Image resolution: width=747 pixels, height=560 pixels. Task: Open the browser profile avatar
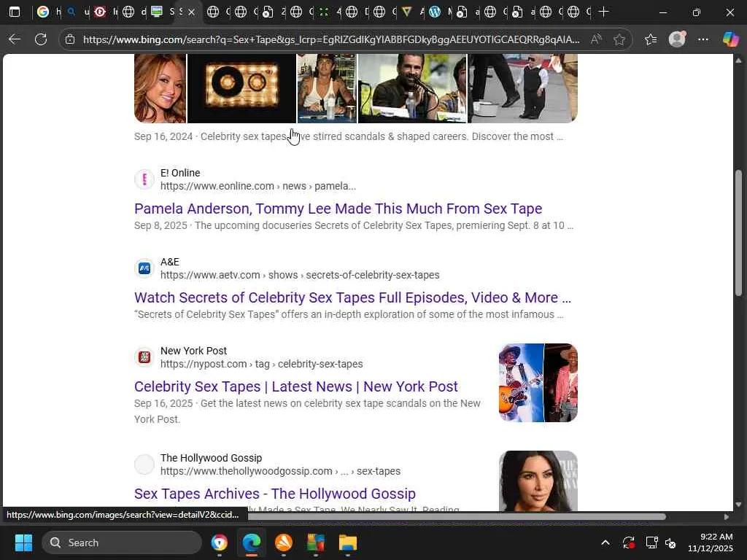677,39
